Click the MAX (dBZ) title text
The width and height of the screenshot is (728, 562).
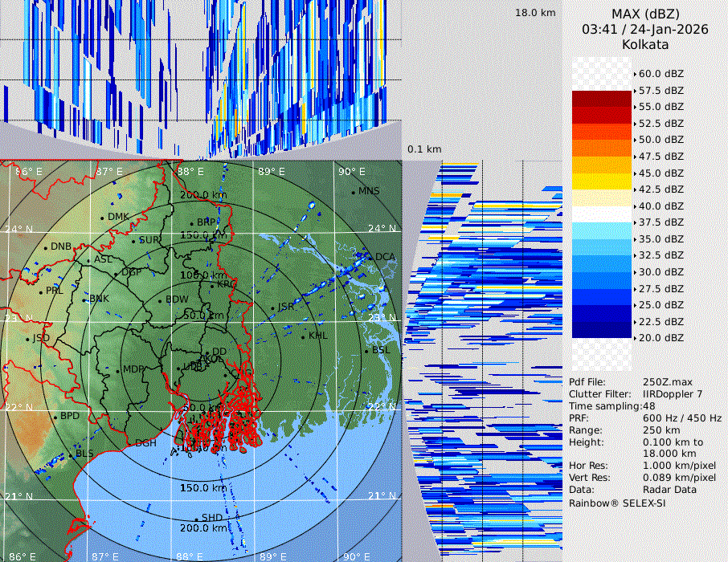[645, 14]
